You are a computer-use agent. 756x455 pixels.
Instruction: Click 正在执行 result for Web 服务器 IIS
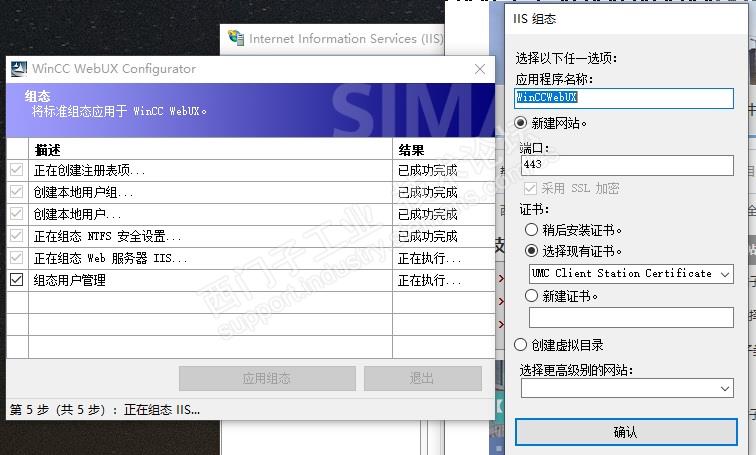tap(429, 258)
